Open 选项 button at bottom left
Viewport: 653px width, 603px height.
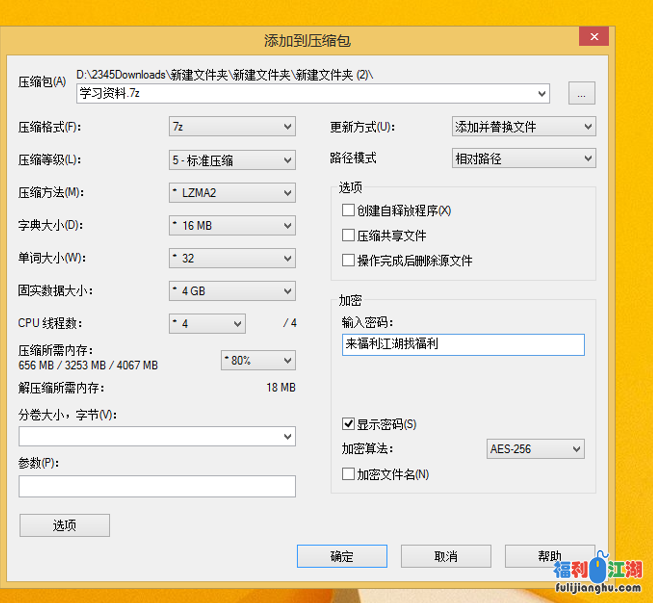64,525
